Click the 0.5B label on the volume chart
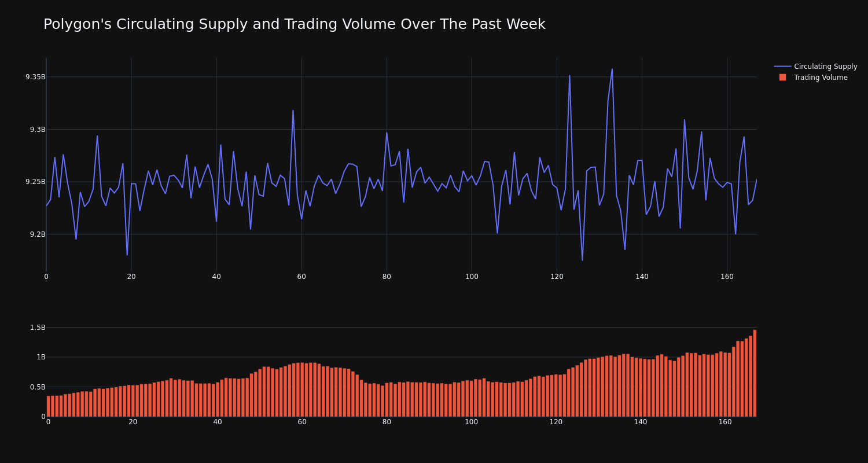Screen dimensions: 868x463 tap(38, 387)
